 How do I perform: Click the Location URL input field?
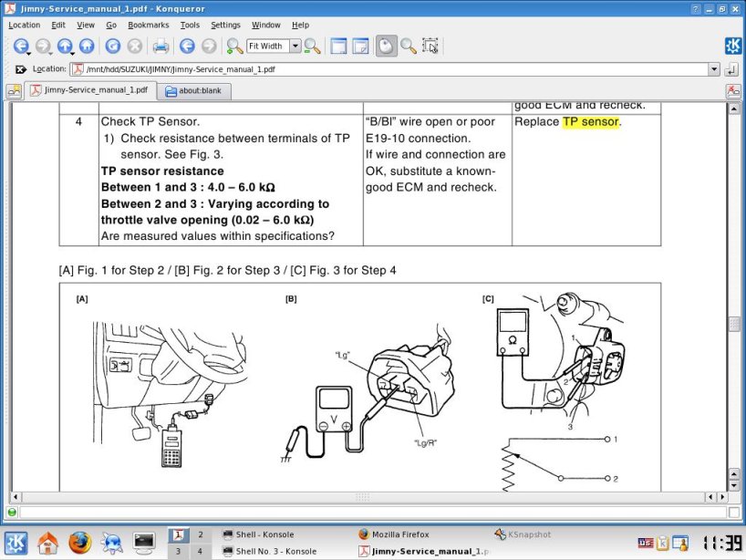(392, 69)
